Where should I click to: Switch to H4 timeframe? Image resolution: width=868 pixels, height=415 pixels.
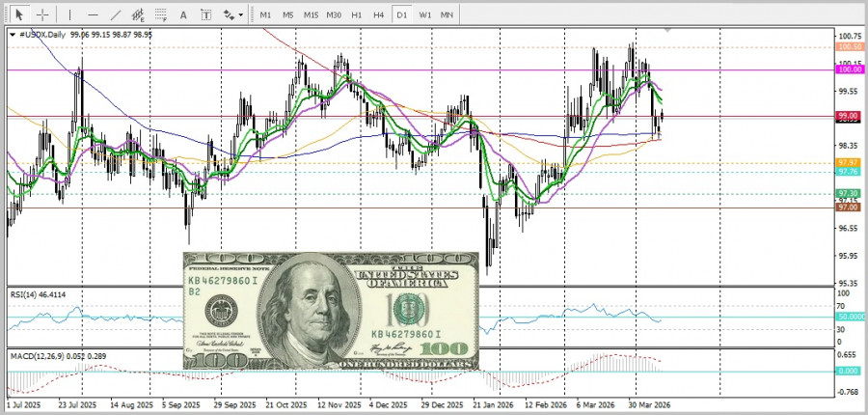(x=379, y=15)
